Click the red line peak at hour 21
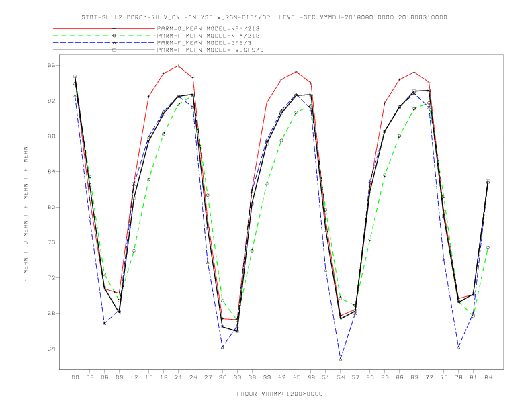This screenshot has height=411, width=532. pos(178,66)
